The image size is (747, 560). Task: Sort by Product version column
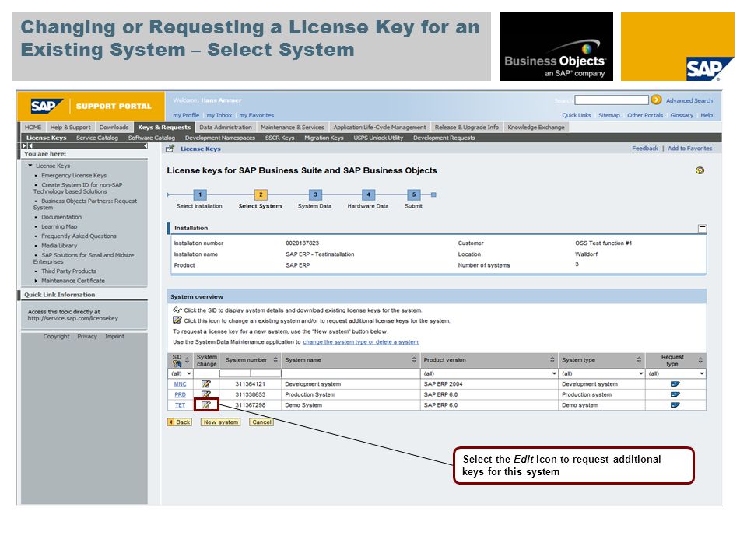552,360
